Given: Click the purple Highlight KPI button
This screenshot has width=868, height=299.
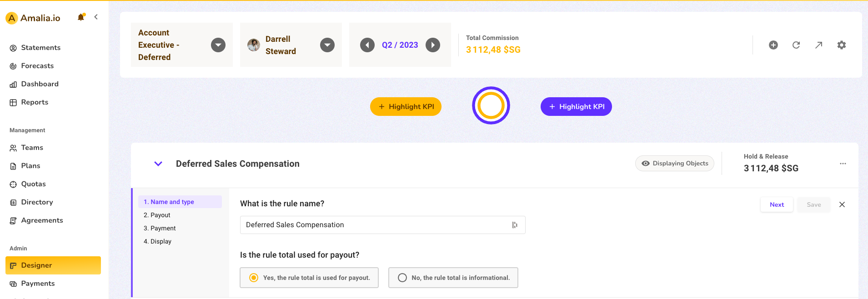Looking at the screenshot, I should tap(576, 107).
